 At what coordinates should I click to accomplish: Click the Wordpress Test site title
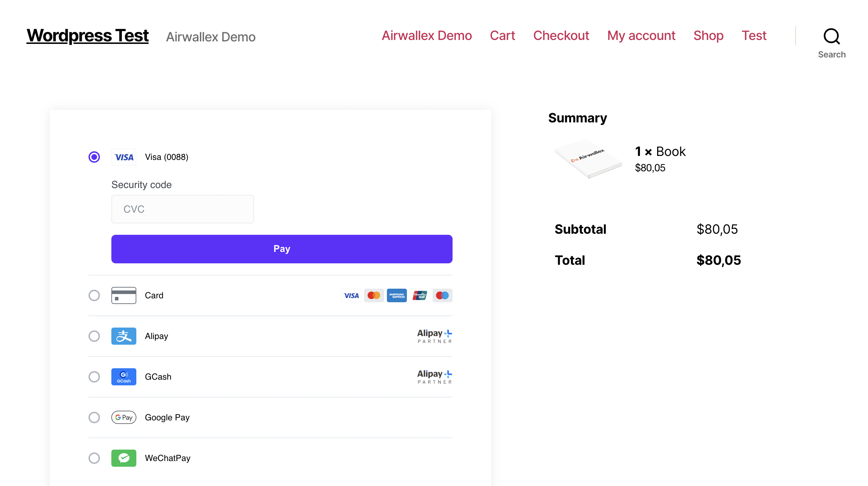(87, 35)
